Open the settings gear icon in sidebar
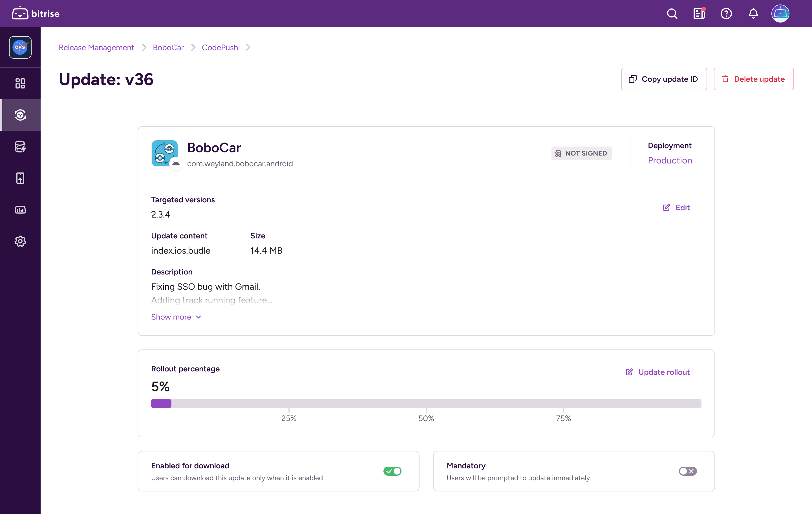Image resolution: width=812 pixels, height=514 pixels. tap(20, 241)
